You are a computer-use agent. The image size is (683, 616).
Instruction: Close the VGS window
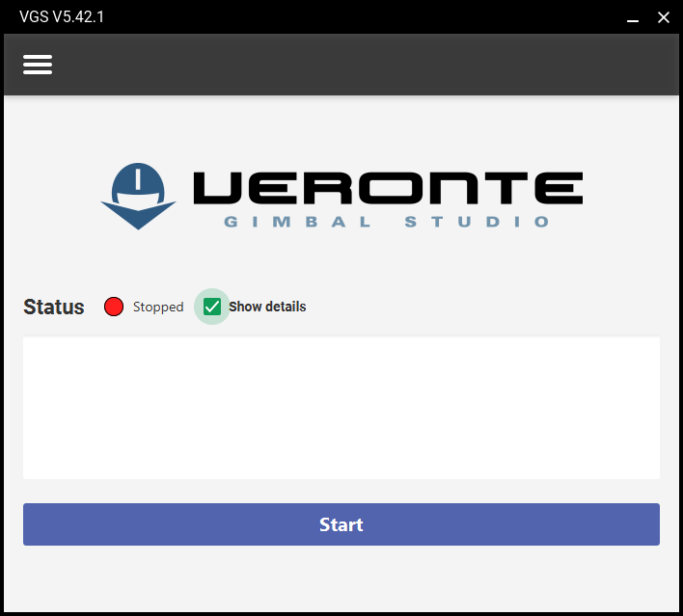(x=664, y=17)
